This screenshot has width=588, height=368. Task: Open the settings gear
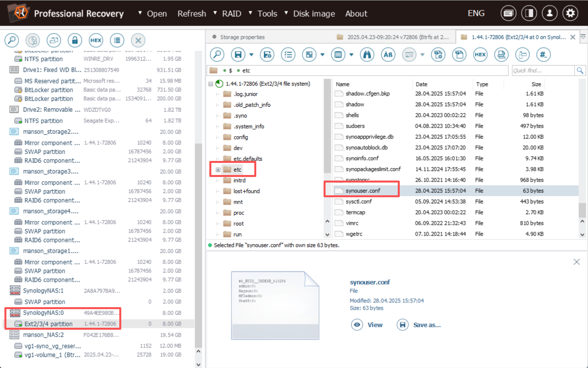570,13
